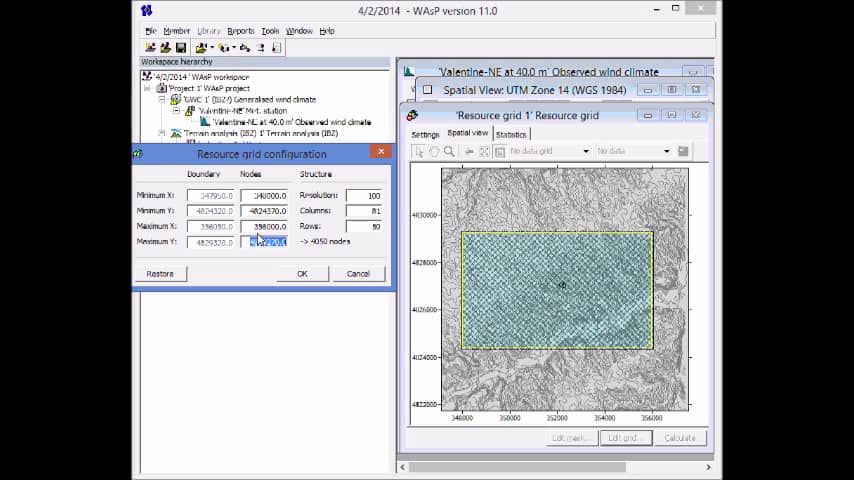Click the Observed wind climate histogram tree icon

click(205, 122)
